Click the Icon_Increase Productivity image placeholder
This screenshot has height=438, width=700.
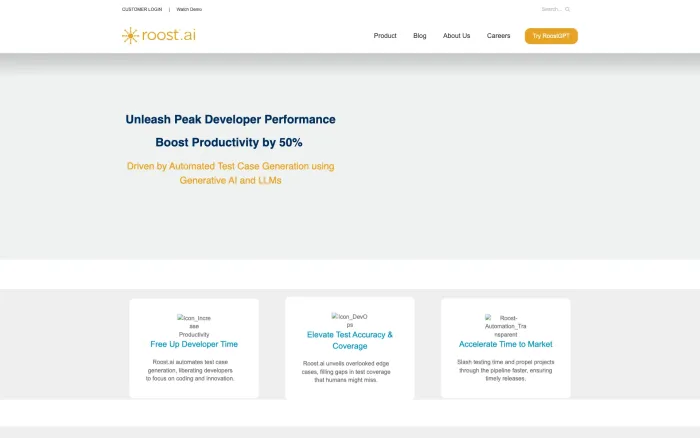194,326
